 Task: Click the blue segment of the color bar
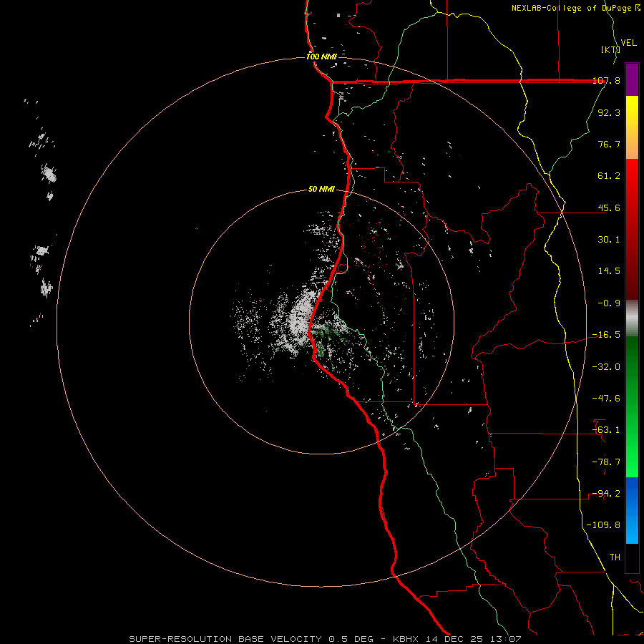(x=632, y=510)
